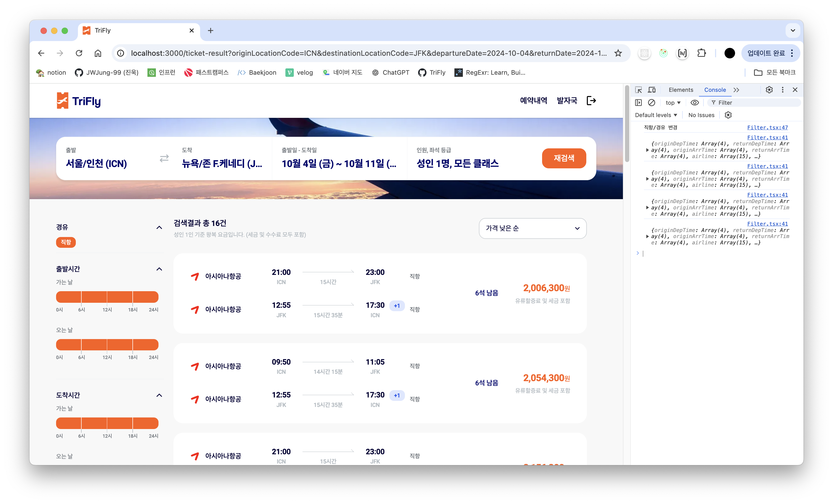Viewport: 833px width, 504px height.
Task: Clear the console with the ban icon
Action: pyautogui.click(x=651, y=103)
